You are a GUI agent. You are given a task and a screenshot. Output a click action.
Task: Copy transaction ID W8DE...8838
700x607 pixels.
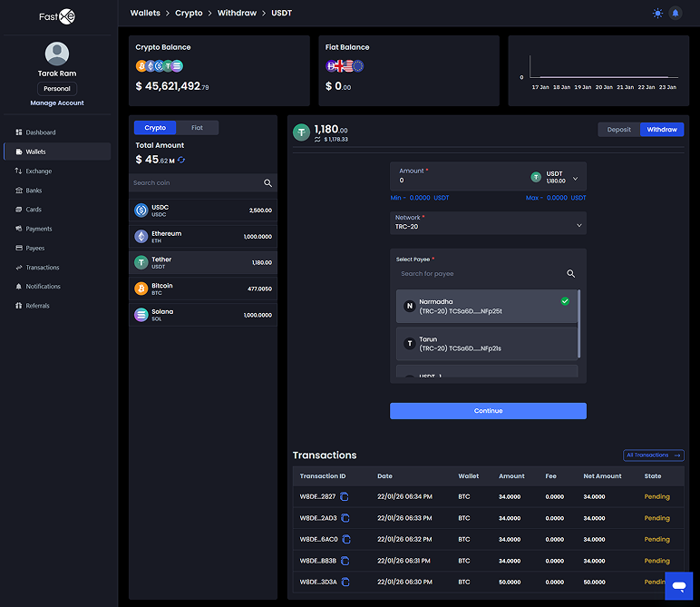[x=345, y=561]
